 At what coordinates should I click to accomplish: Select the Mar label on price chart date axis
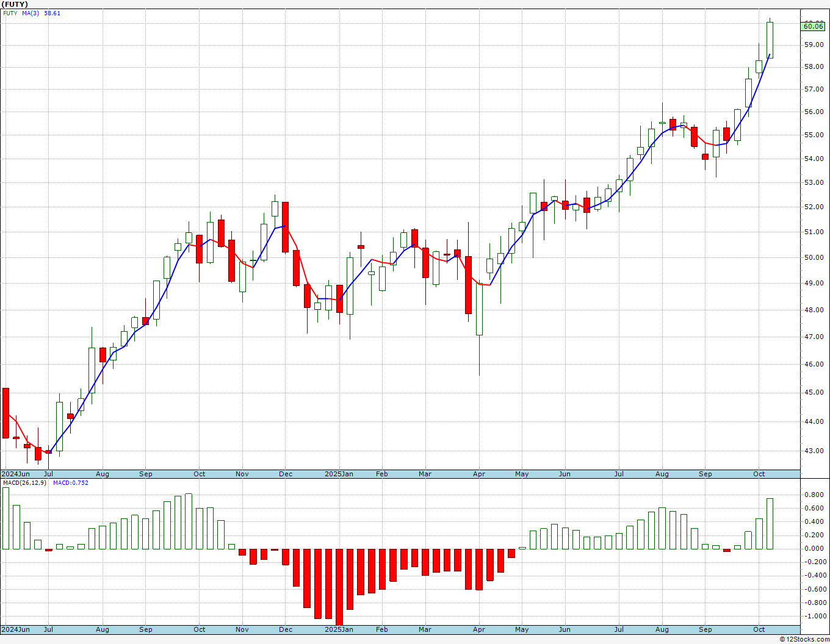click(425, 474)
